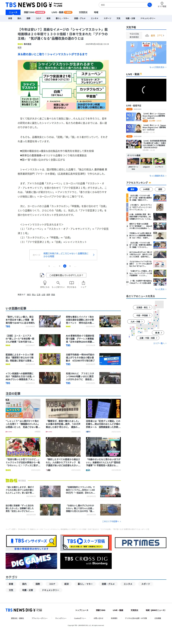This screenshot has width=172, height=644.
Task: Expand 近畿・中国・四国 area news
Action: (148, 338)
